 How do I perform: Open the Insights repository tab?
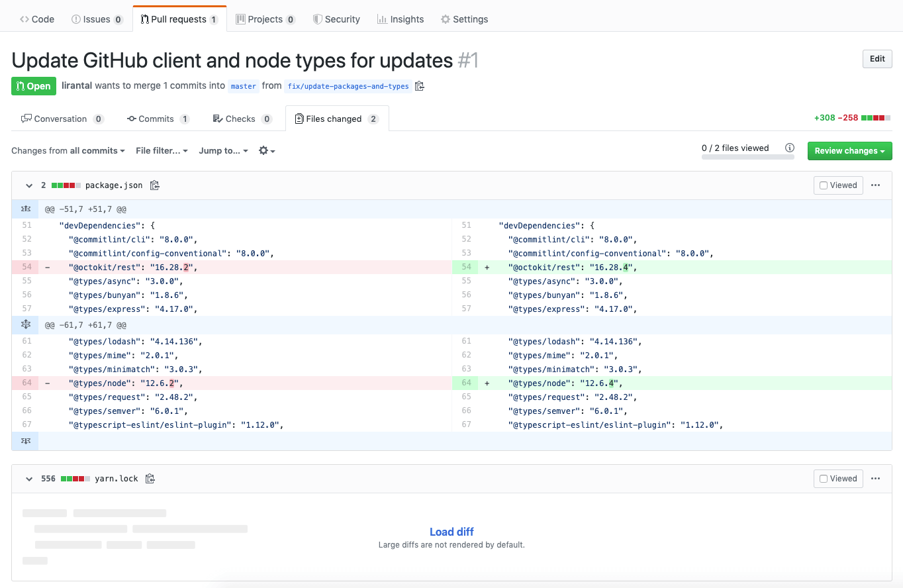(x=401, y=19)
